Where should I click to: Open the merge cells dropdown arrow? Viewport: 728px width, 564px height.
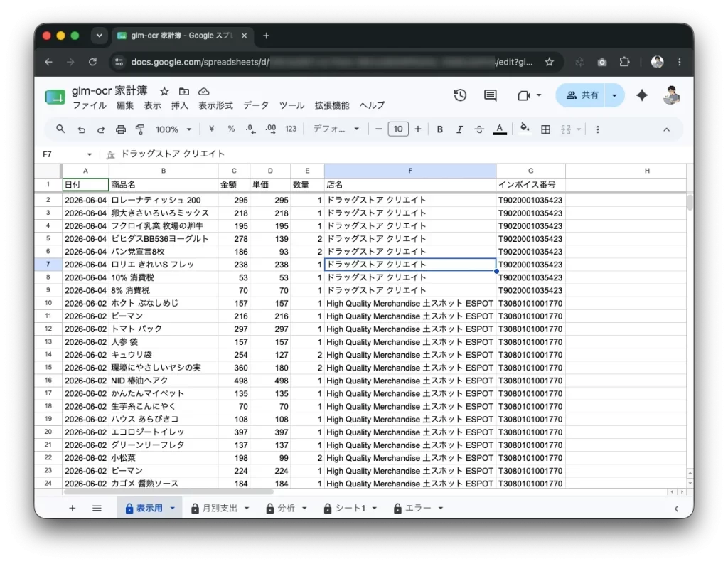coord(579,129)
